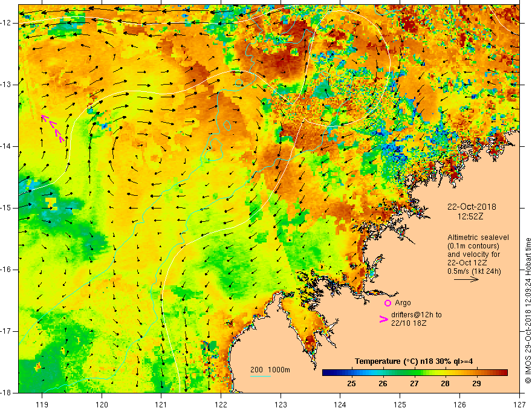The width and height of the screenshot is (532, 411).
Task: Click latitude axis label -18
Action: (6, 393)
